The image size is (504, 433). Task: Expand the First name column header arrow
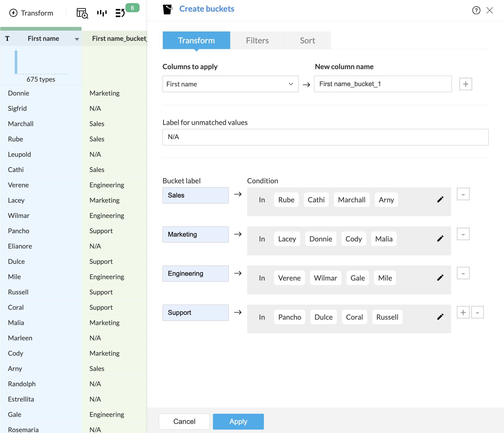(x=77, y=39)
